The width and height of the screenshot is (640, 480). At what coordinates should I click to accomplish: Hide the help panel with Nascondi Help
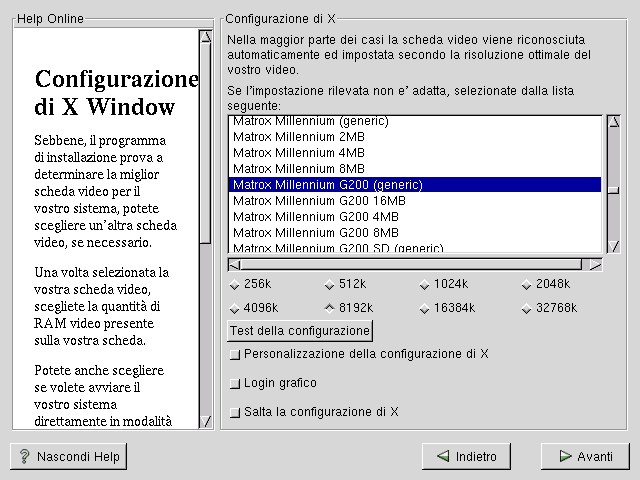click(68, 456)
